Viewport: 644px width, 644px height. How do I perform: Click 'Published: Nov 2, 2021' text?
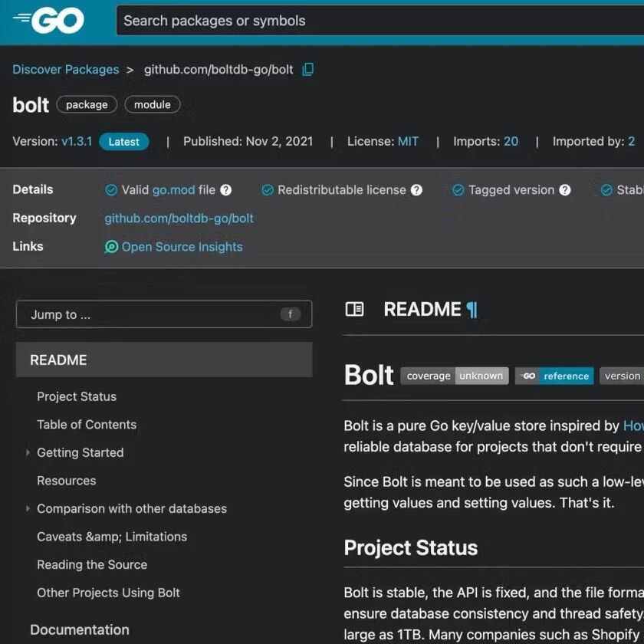pos(248,141)
